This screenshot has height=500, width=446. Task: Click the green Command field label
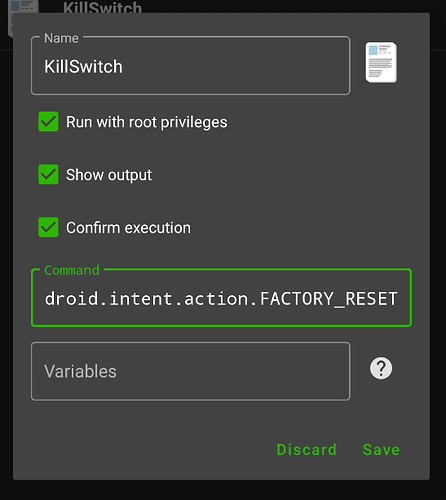point(72,270)
